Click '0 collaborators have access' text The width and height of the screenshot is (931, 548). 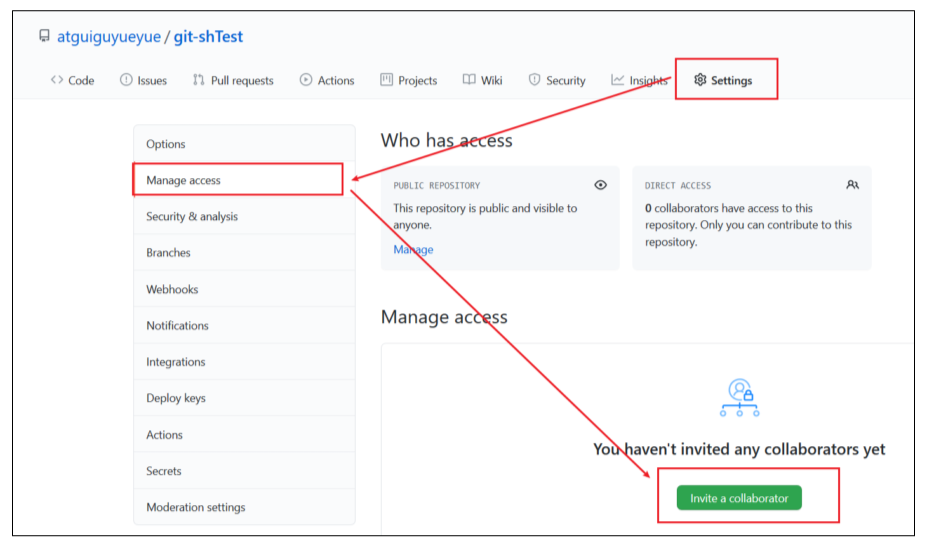pyautogui.click(x=729, y=208)
